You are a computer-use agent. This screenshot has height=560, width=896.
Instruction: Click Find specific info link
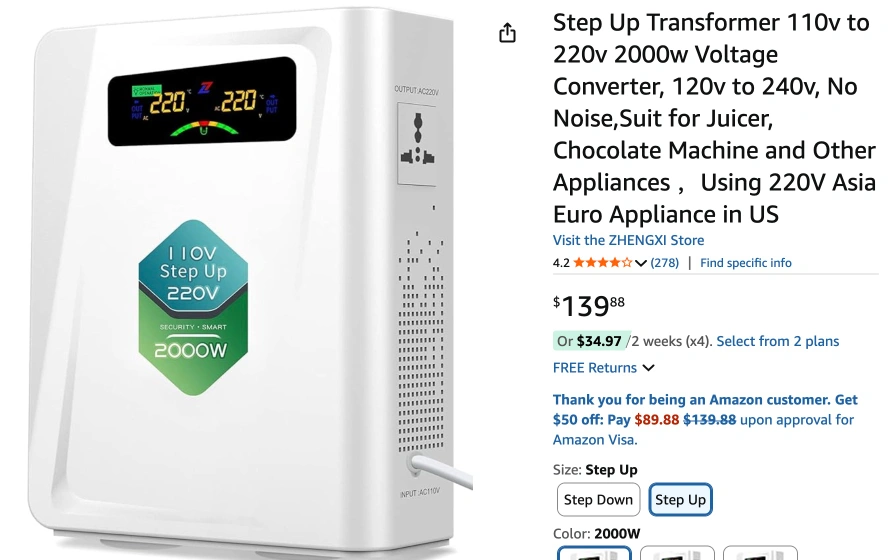pos(746,263)
